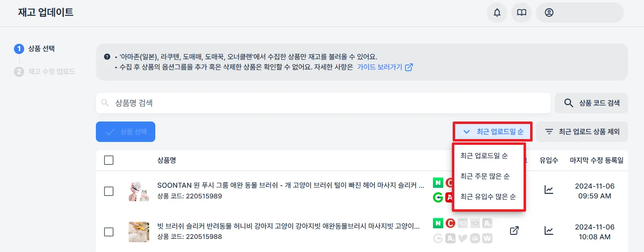View traffic chart icon for SOONTAN product
Viewport: 644px width, 252px height.
[x=549, y=190]
